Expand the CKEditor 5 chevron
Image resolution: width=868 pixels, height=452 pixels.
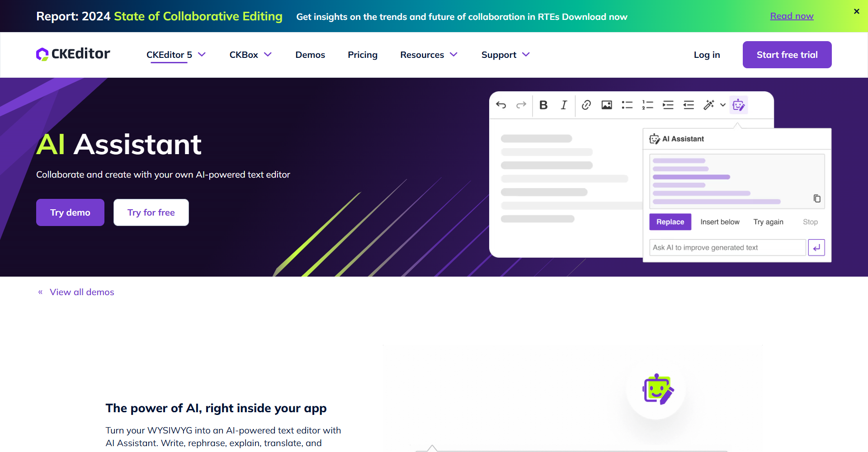(x=202, y=55)
